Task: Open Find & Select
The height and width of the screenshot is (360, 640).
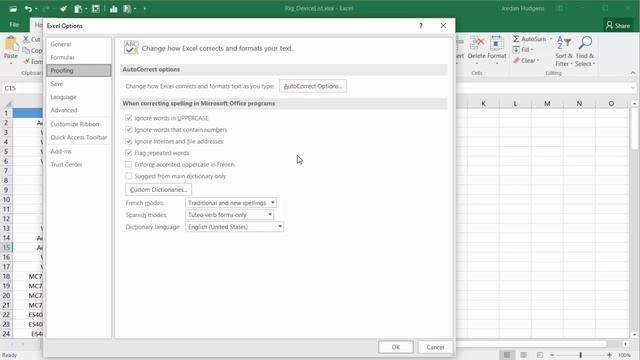Action: click(585, 51)
